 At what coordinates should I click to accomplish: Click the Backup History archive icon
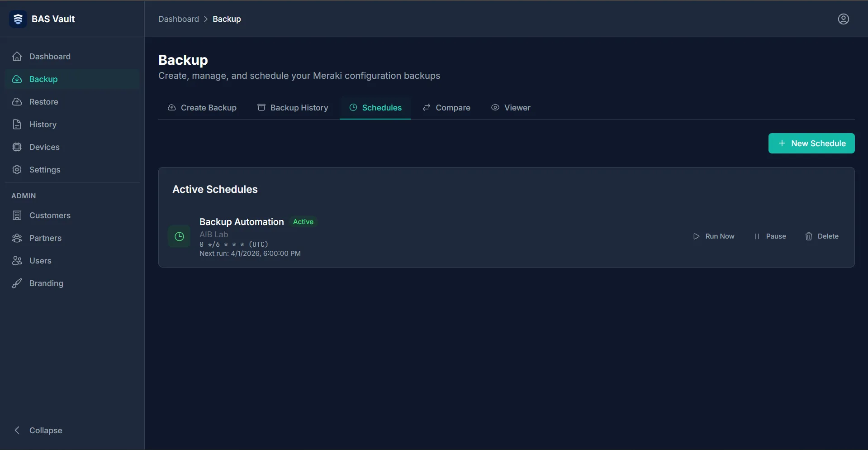(261, 108)
